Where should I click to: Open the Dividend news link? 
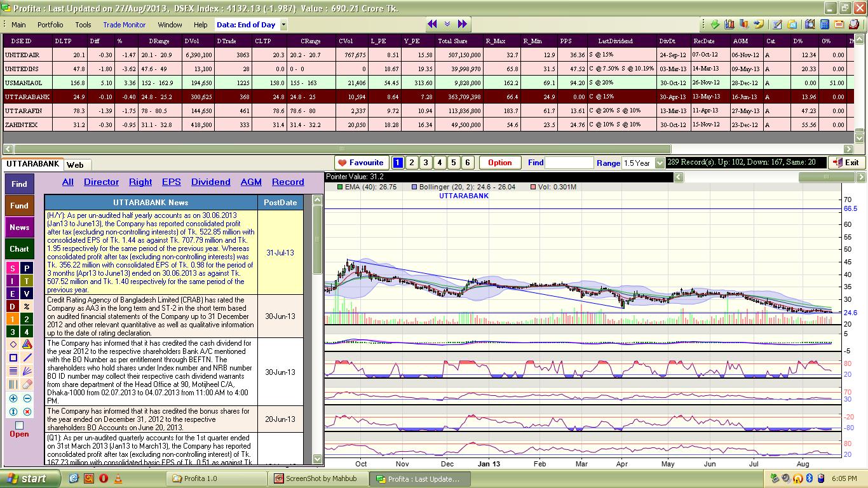211,182
